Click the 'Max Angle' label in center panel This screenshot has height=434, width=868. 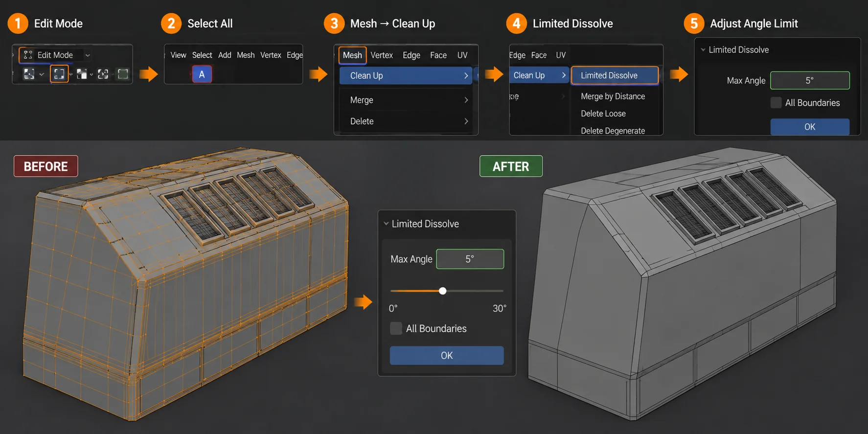tap(411, 259)
